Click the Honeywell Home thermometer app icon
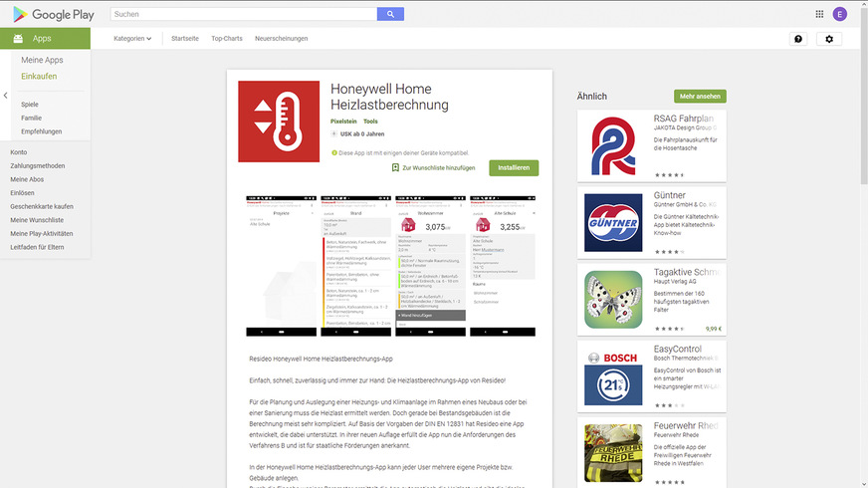 pos(279,122)
